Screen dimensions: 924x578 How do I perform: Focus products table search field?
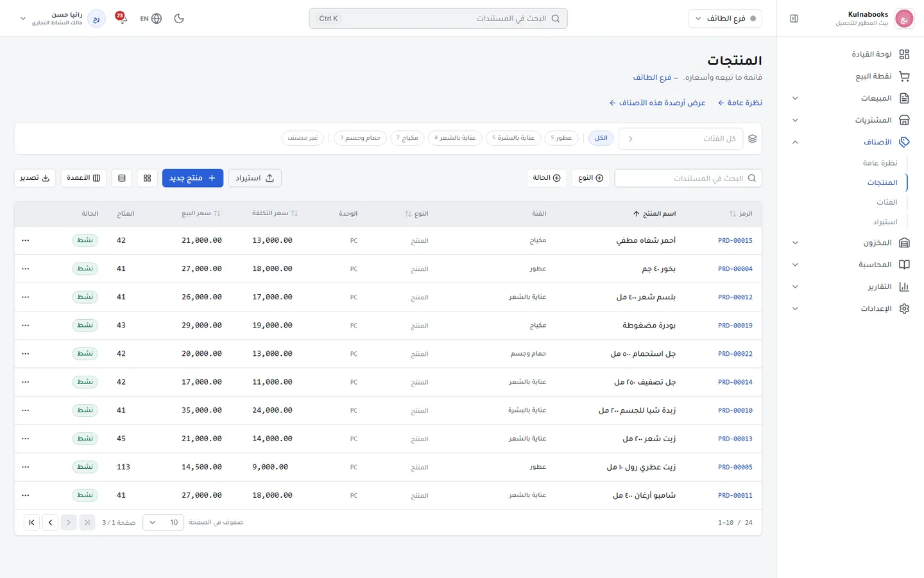coord(688,178)
